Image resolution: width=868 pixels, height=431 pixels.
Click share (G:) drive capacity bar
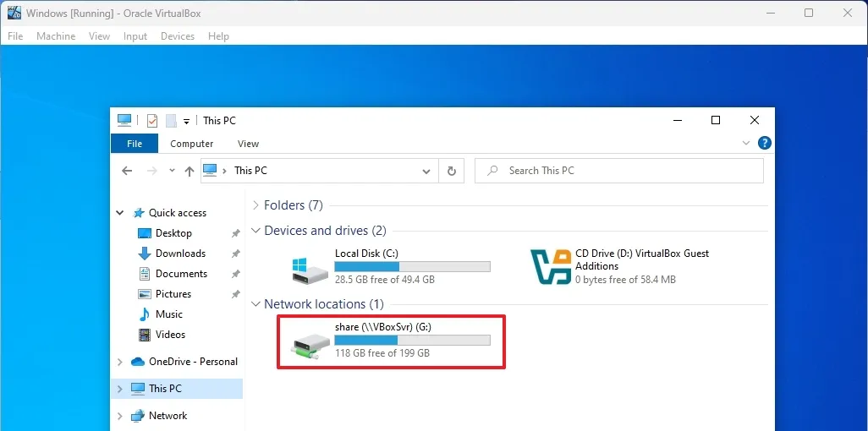point(412,341)
